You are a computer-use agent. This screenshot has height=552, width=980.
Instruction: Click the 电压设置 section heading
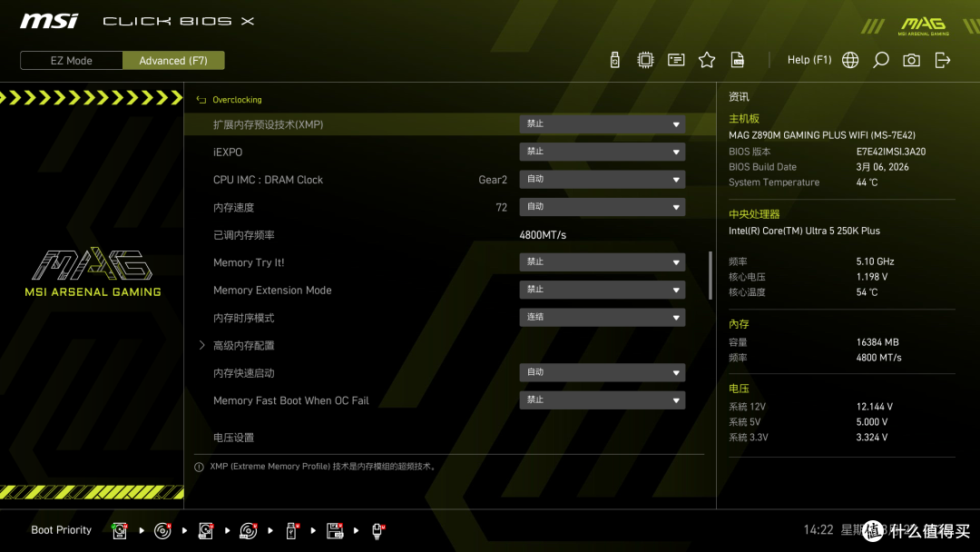click(x=234, y=438)
